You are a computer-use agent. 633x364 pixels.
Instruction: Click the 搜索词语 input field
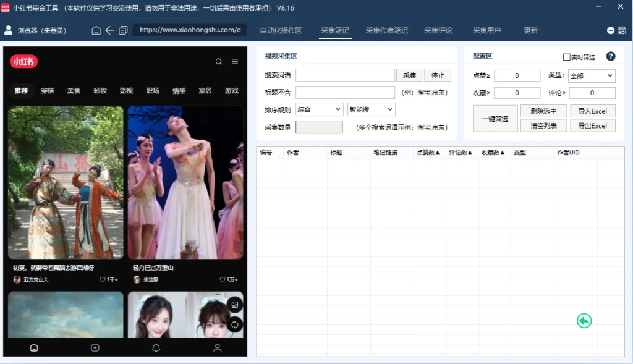tap(345, 75)
